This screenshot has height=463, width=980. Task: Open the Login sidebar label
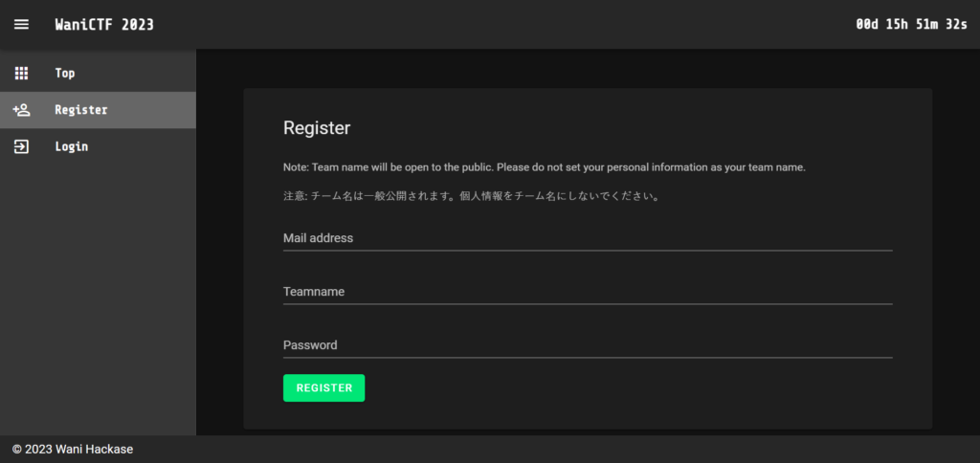72,146
